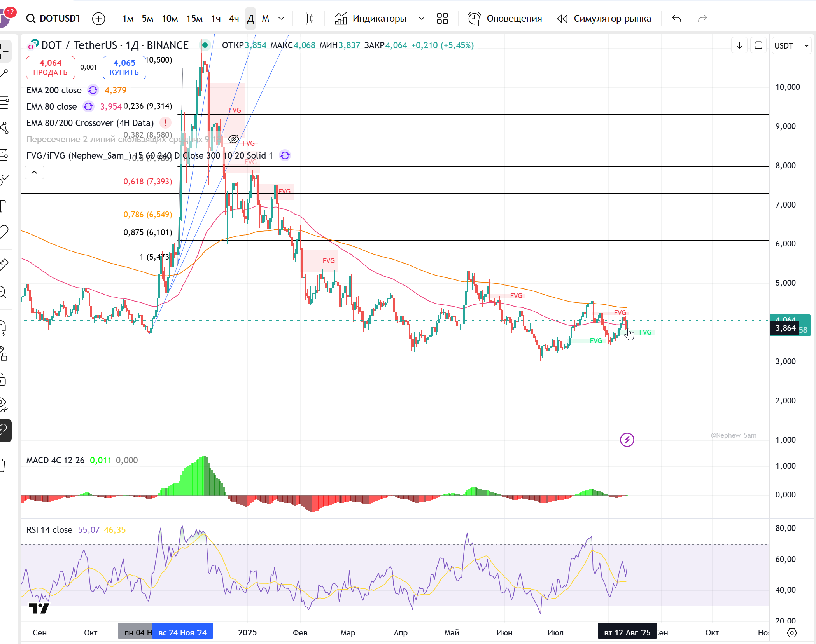This screenshot has height=644, width=816.
Task: Select the MACD 4C 12 26 legend
Action: [55, 460]
